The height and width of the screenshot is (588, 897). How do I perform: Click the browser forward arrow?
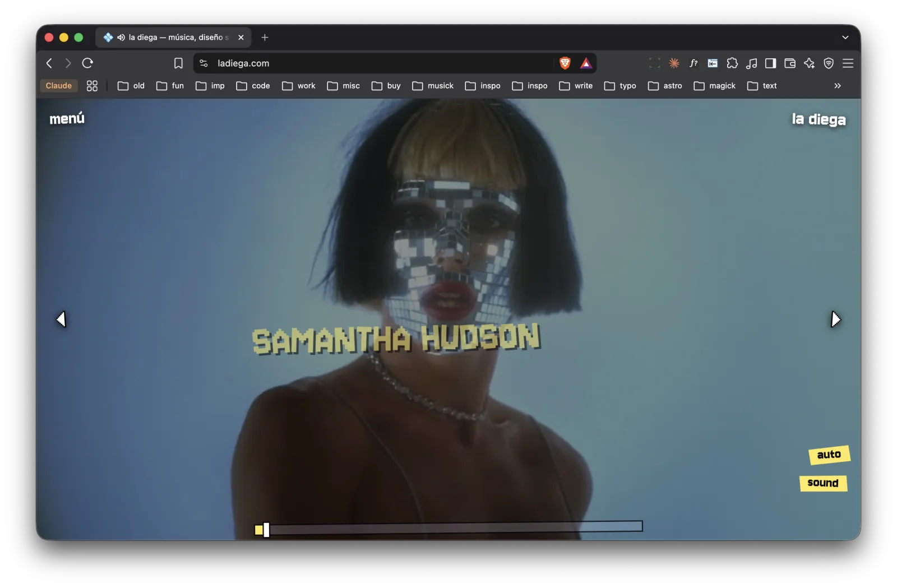[x=68, y=63]
